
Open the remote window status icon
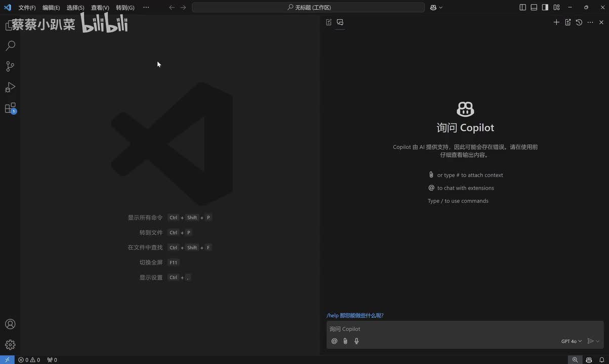(x=7, y=360)
